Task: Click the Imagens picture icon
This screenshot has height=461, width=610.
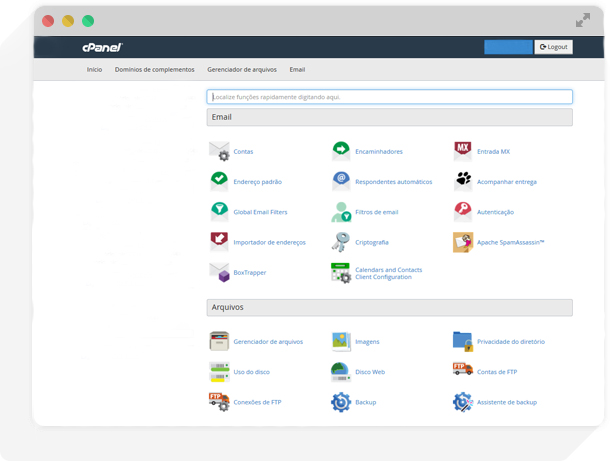Action: click(x=341, y=342)
